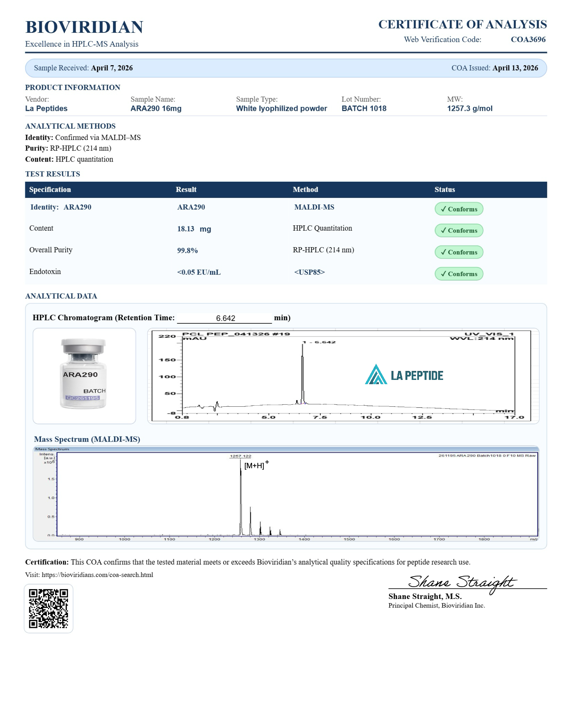Click the Shane Straight signature
Image resolution: width=563 pixels, height=728 pixels.
(x=462, y=583)
